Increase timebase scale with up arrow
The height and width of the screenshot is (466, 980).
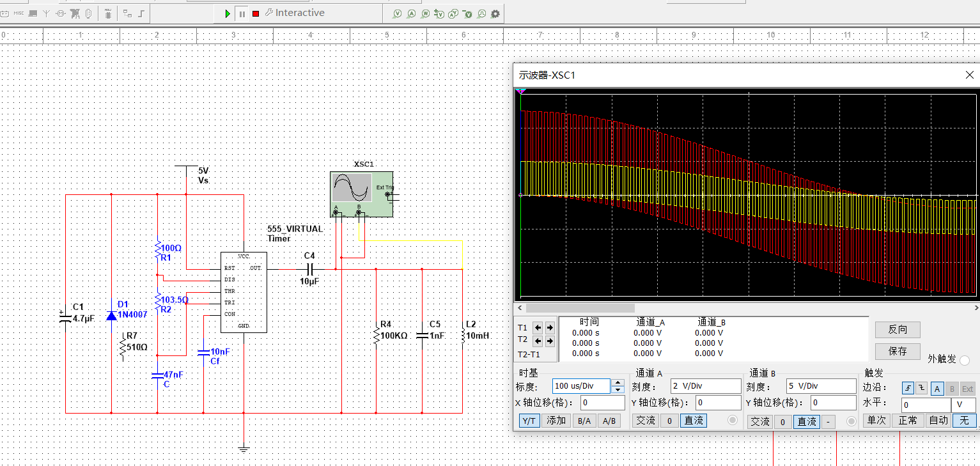pos(618,382)
